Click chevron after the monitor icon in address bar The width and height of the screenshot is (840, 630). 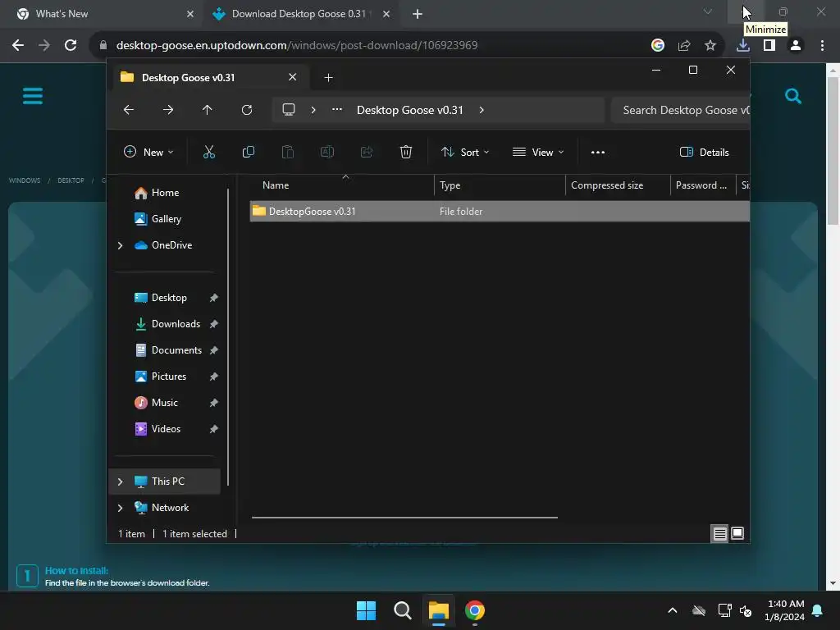click(313, 110)
